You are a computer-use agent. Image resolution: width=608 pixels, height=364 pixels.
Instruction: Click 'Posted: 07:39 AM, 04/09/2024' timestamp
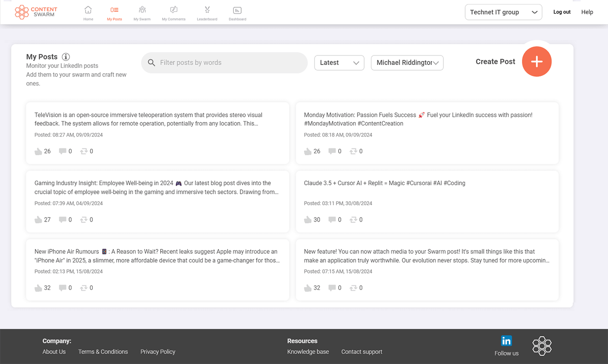tap(69, 203)
